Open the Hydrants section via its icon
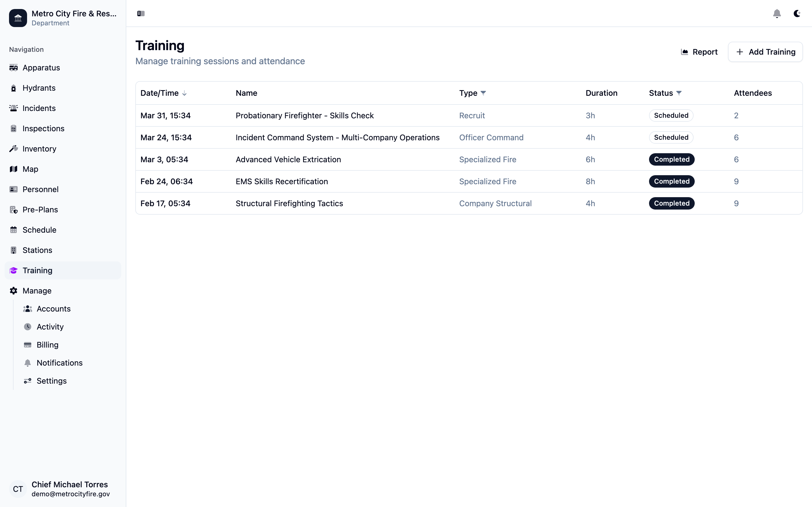 (x=14, y=88)
